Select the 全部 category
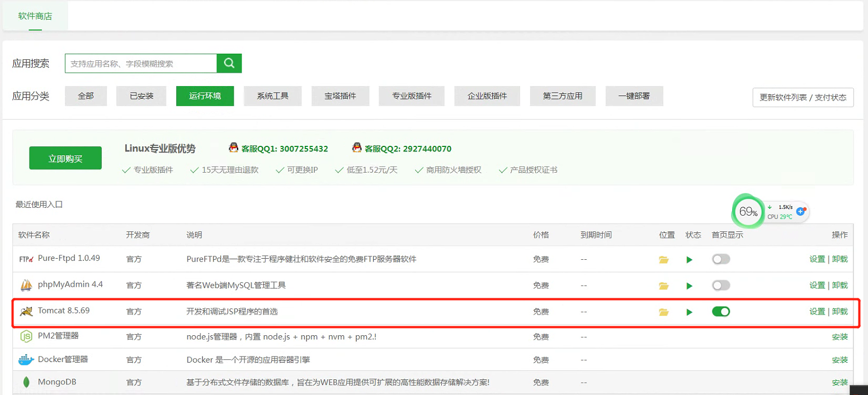Image resolution: width=868 pixels, height=395 pixels. [x=86, y=96]
